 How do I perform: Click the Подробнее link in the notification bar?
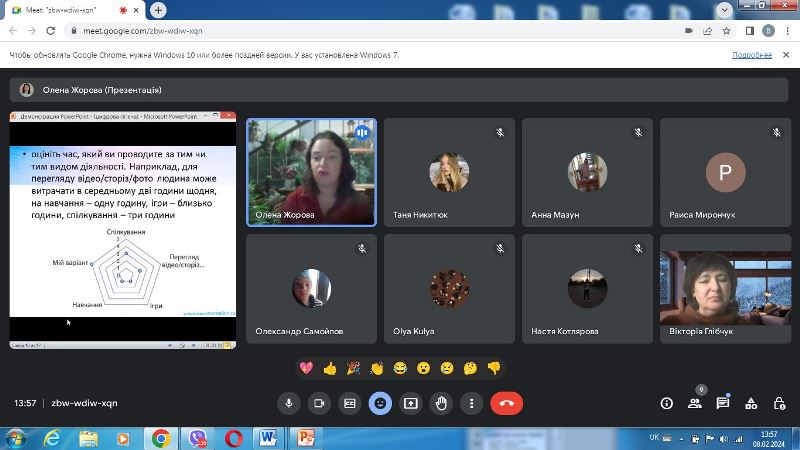752,55
